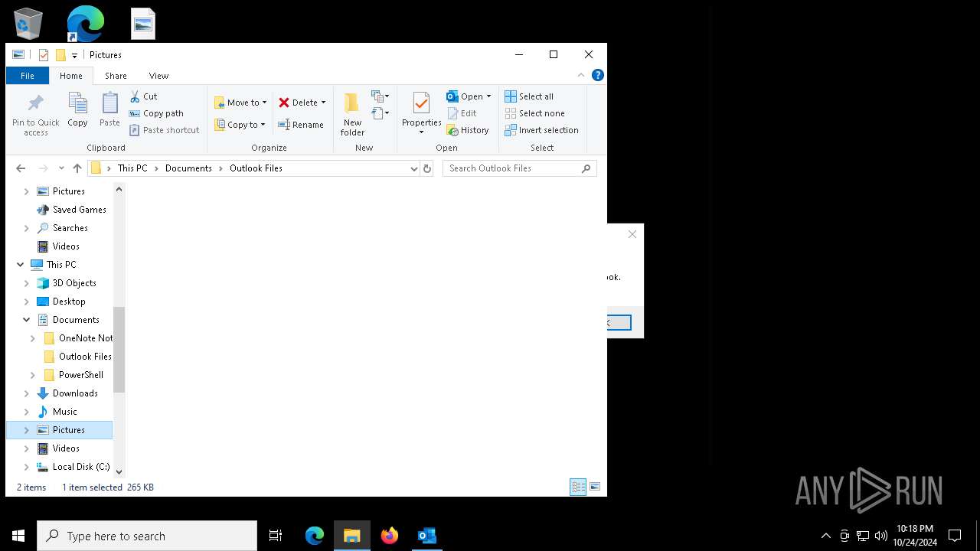Open Properties of selected item

coord(421,113)
